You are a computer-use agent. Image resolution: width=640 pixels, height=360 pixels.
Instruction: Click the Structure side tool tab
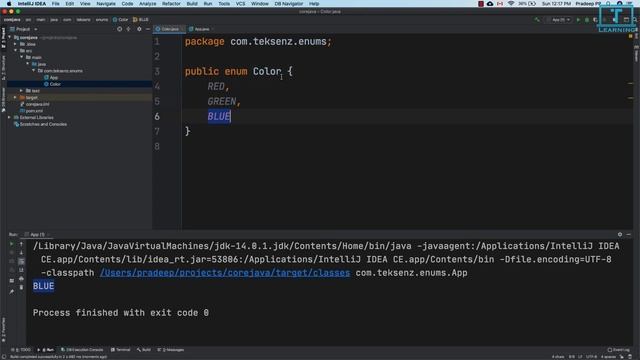point(4,68)
